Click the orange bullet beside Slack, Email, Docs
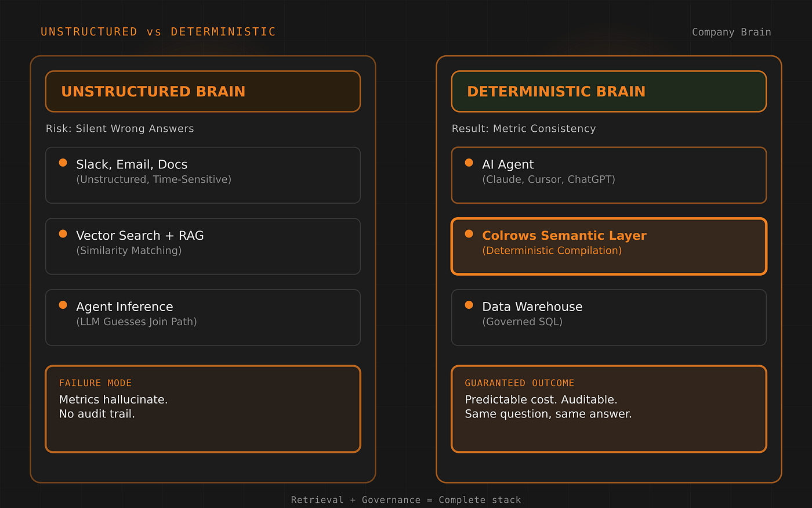Viewport: 812px width, 508px height. click(x=63, y=163)
